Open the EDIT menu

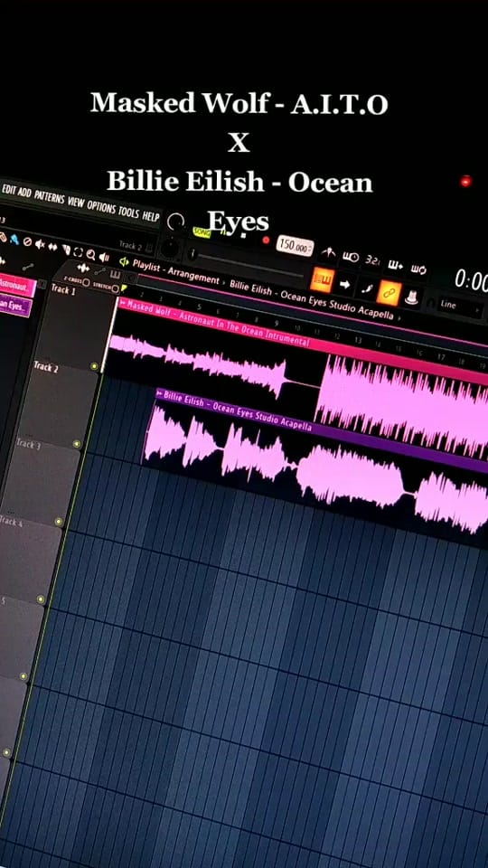click(x=8, y=189)
